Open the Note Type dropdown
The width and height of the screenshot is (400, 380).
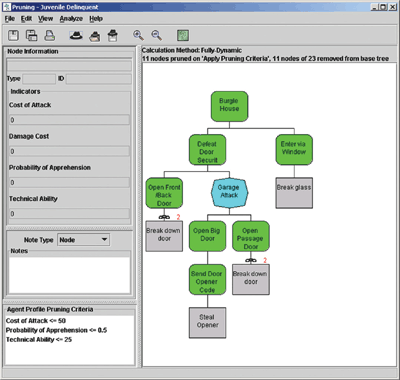(x=84, y=240)
